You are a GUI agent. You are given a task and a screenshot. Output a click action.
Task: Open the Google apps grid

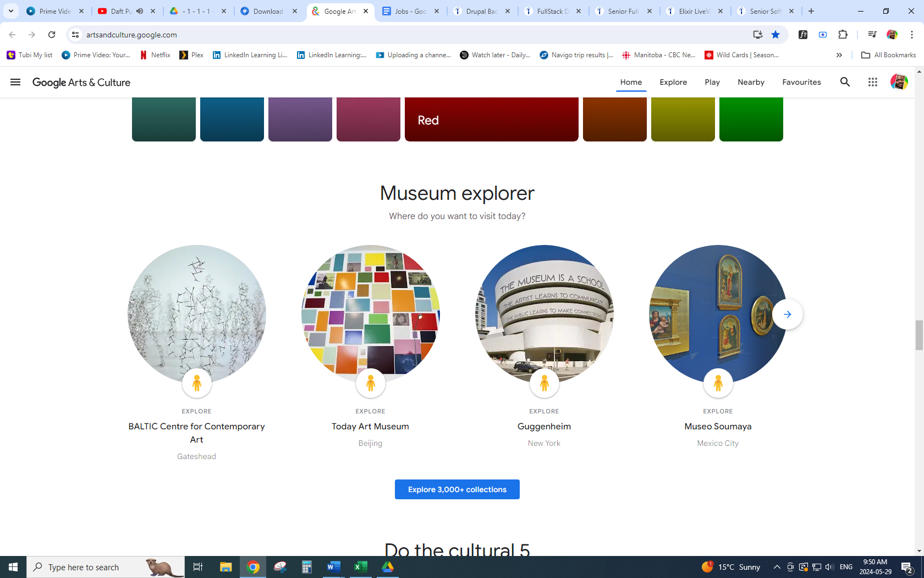click(x=872, y=82)
